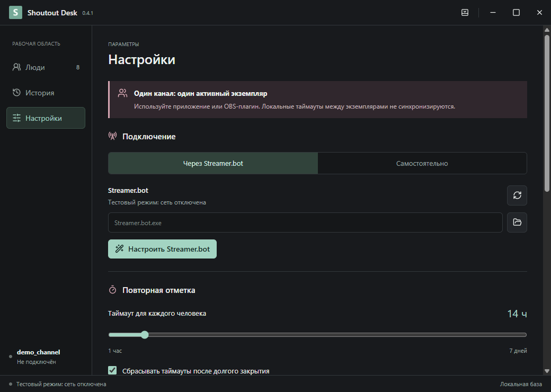The width and height of the screenshot is (551, 392).
Task: Click the 14 ч timeout value
Action: (517, 313)
